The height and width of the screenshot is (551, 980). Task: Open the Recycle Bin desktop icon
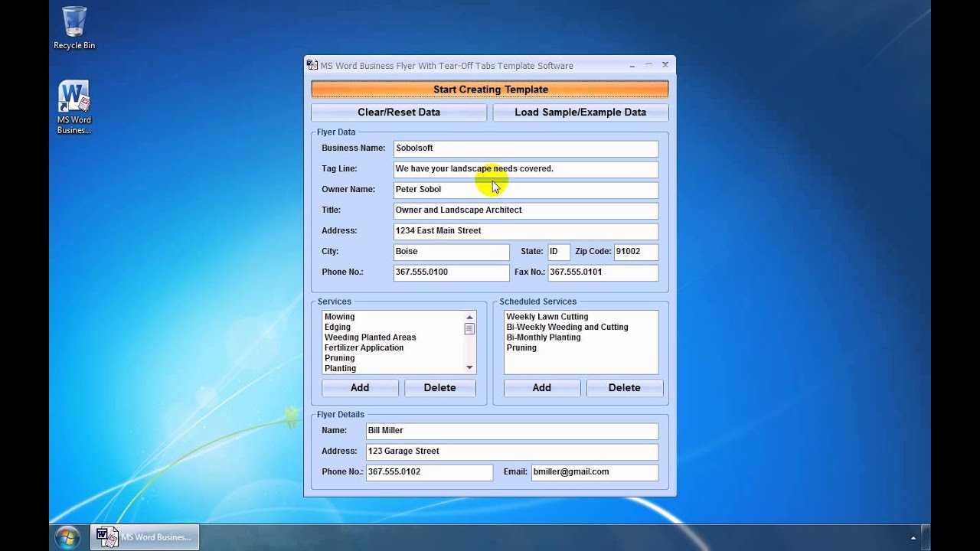74,28
